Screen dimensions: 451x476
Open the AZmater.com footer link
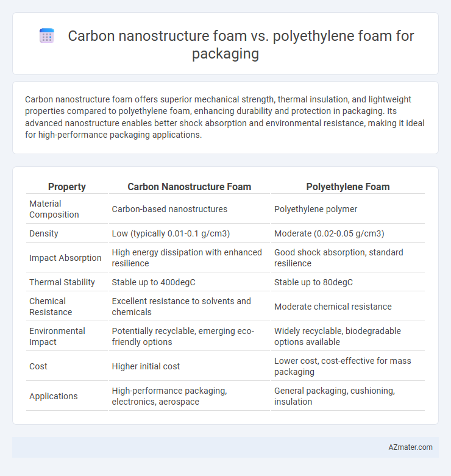point(410,447)
